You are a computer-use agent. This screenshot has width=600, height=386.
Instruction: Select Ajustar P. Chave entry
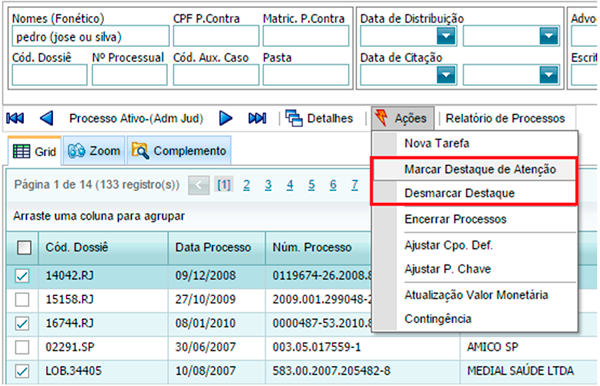[474, 269]
